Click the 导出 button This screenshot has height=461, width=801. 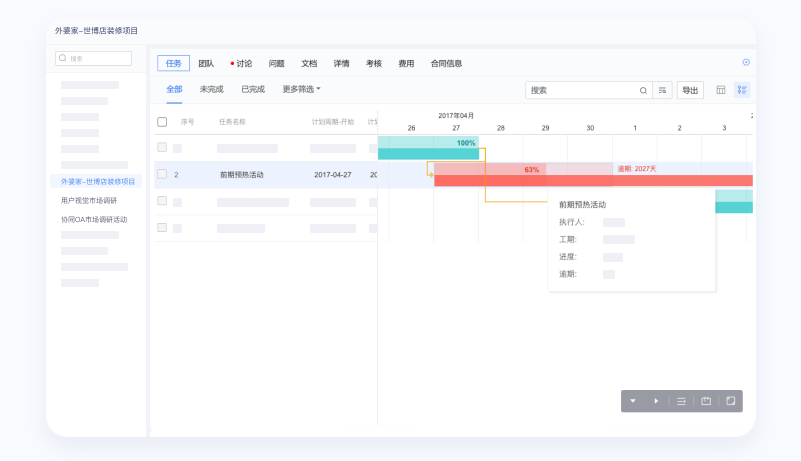[690, 90]
